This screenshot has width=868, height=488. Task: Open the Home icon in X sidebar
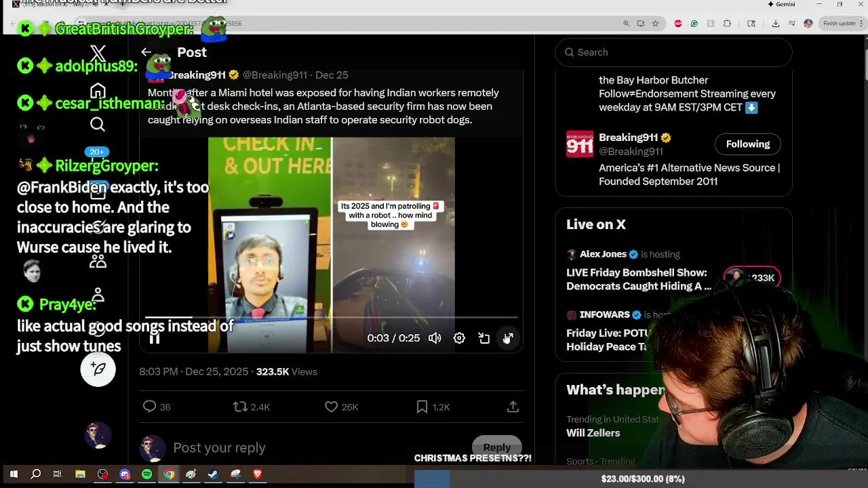point(98,90)
